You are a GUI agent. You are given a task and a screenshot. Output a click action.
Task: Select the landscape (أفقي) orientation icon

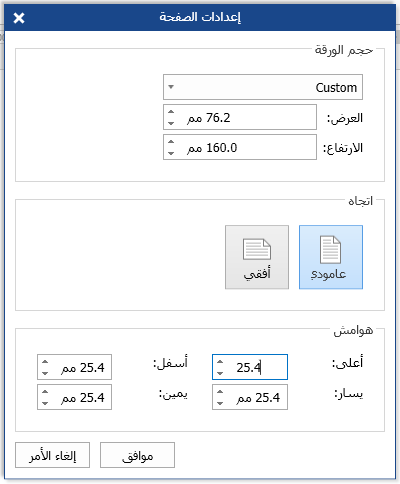click(257, 257)
